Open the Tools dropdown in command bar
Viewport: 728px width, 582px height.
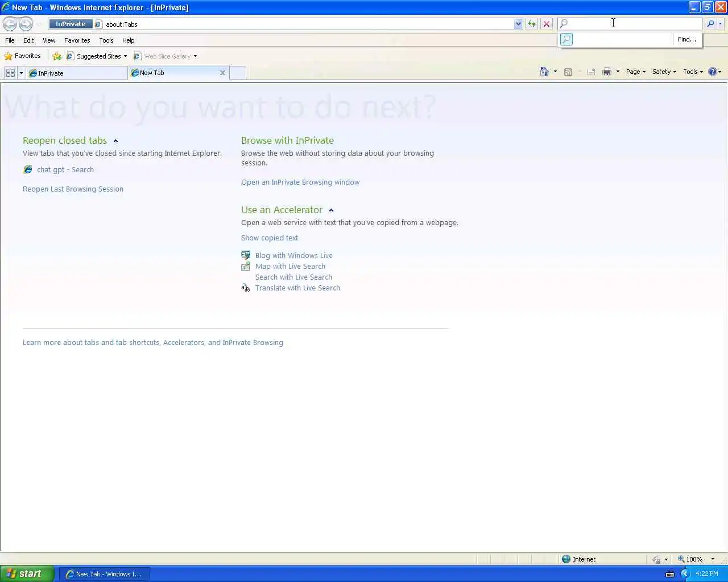click(x=693, y=72)
